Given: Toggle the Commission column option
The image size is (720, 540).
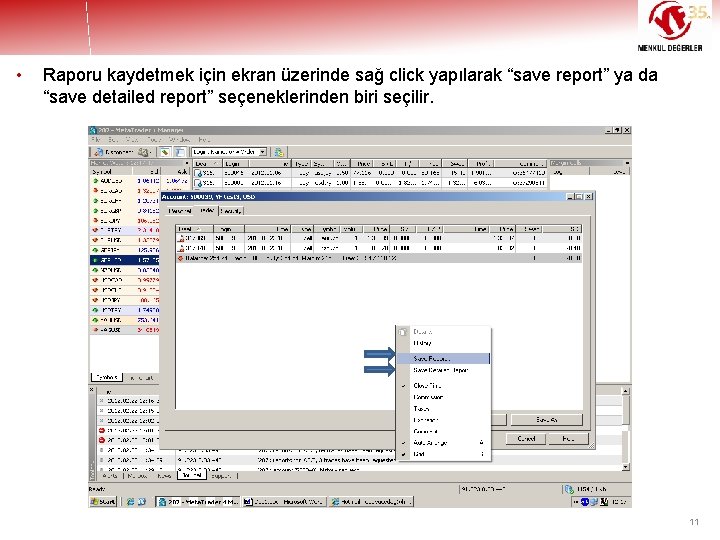Looking at the screenshot, I should tap(444, 397).
